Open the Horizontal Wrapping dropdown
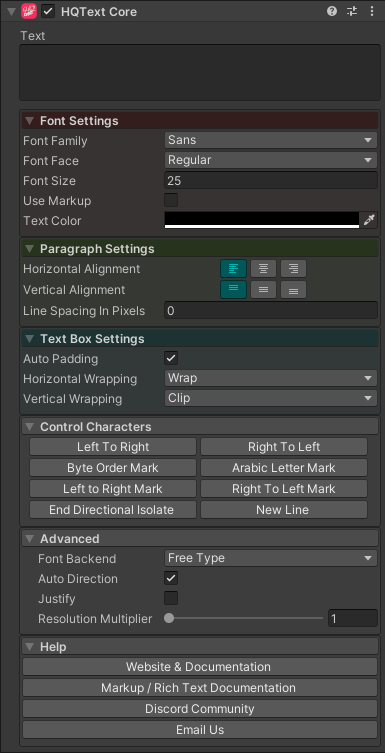 [x=271, y=378]
